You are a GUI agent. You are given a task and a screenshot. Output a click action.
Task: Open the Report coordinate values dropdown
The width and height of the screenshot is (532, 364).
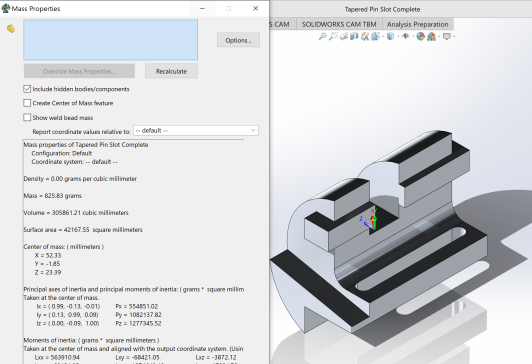click(196, 131)
